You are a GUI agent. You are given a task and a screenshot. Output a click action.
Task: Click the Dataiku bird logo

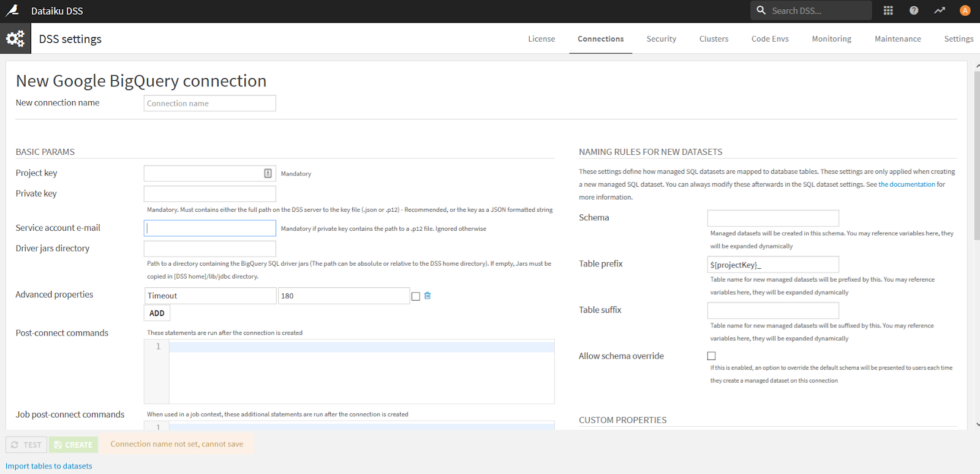coord(12,10)
